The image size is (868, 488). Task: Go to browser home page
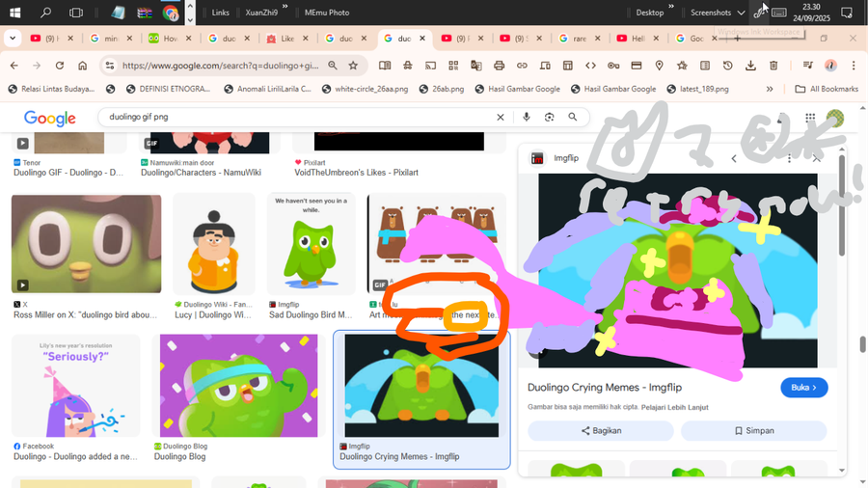click(83, 66)
